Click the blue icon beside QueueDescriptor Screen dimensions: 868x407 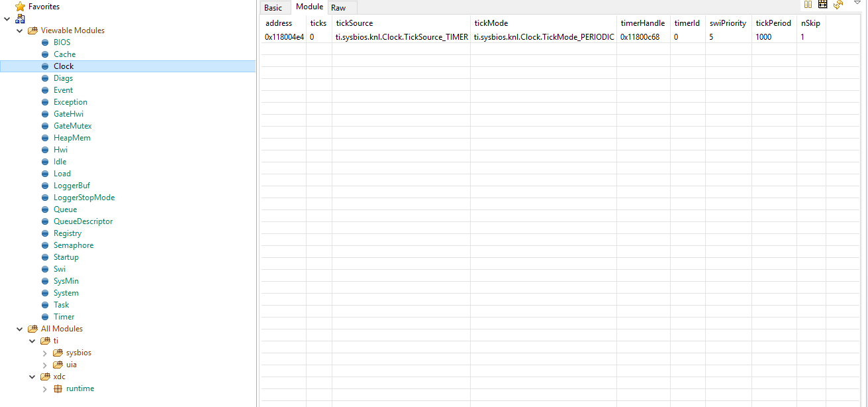click(45, 221)
